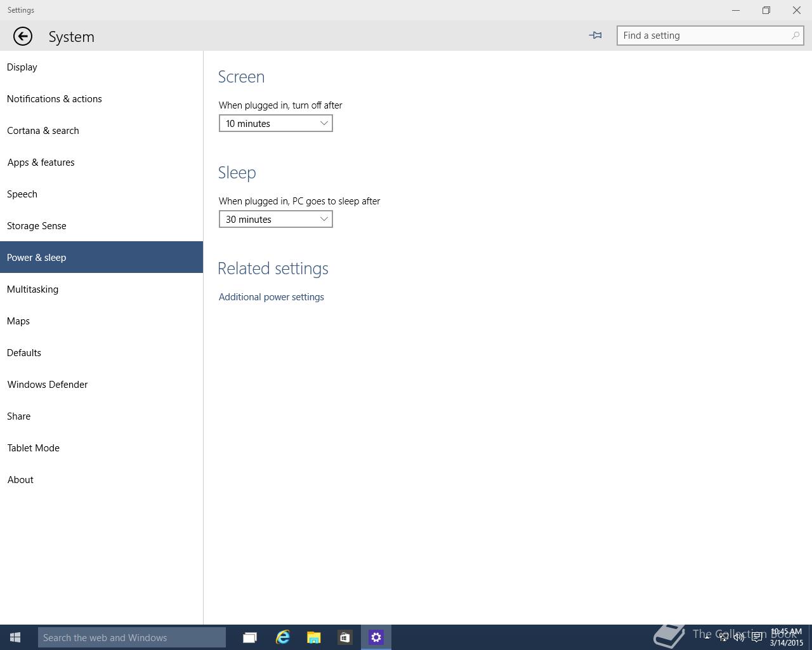Click the Find a setting search box

710,36
